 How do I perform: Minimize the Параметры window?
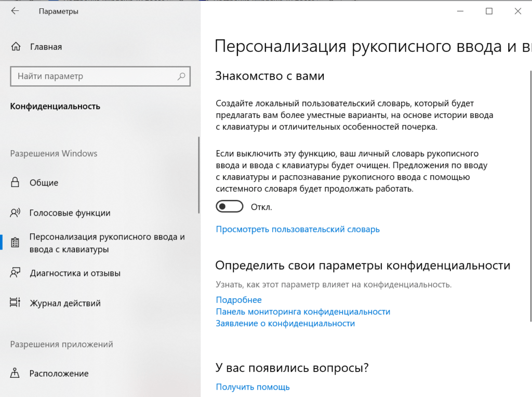(x=460, y=11)
